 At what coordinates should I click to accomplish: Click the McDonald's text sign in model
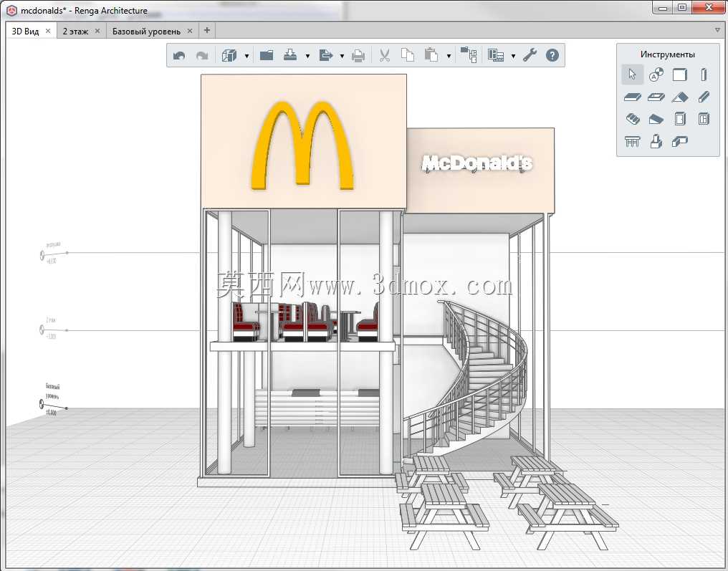[x=476, y=163]
